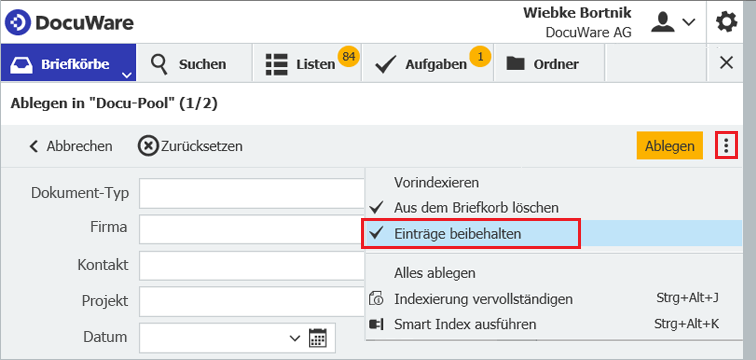Image resolution: width=756 pixels, height=360 pixels.
Task: Open the calendar picker icon for Datum
Action: [318, 337]
